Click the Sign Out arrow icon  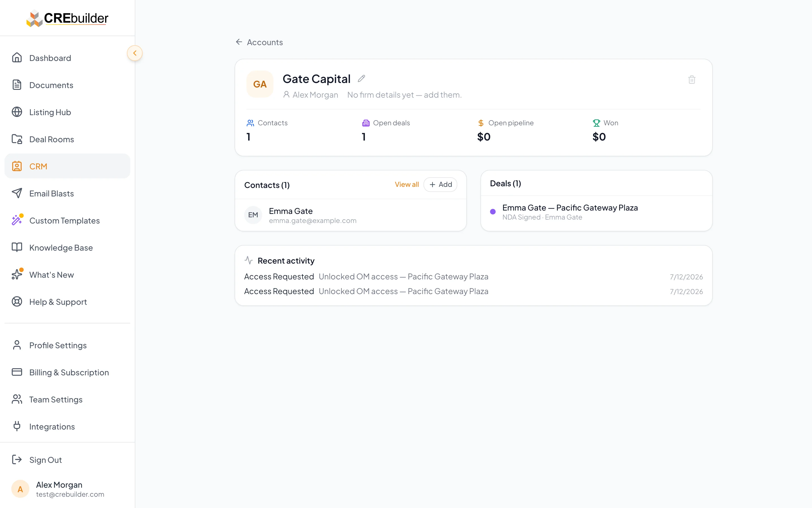17,460
